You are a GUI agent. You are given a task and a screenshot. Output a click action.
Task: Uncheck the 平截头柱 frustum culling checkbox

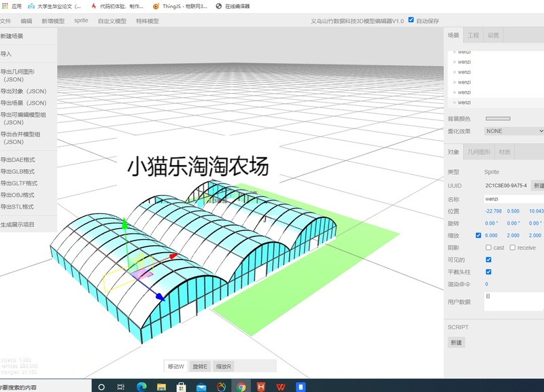coord(488,272)
